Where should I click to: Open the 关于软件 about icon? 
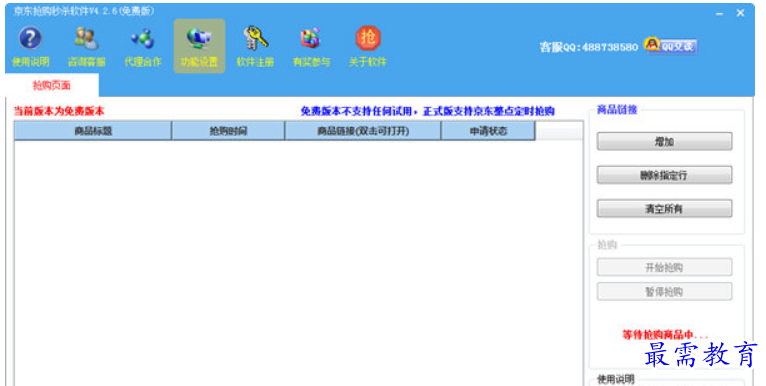tap(367, 46)
